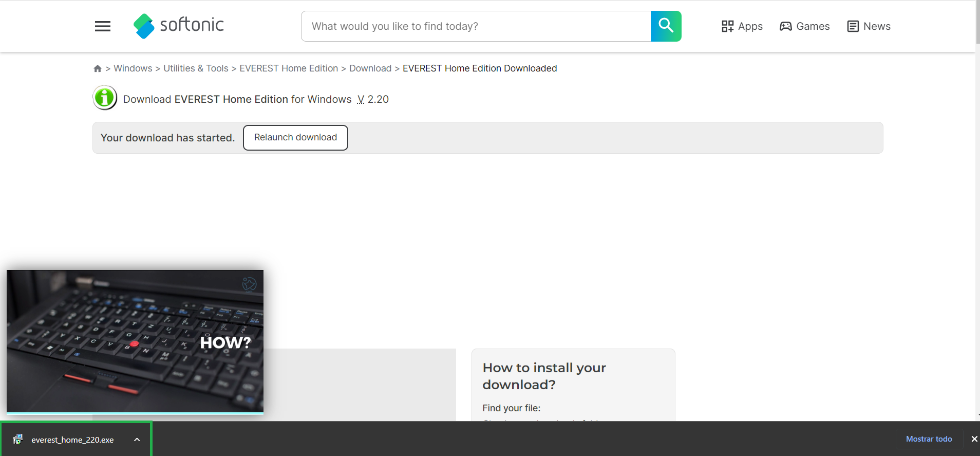
Task: Open EVEREST Home Edition breadcrumb link
Action: click(289, 68)
